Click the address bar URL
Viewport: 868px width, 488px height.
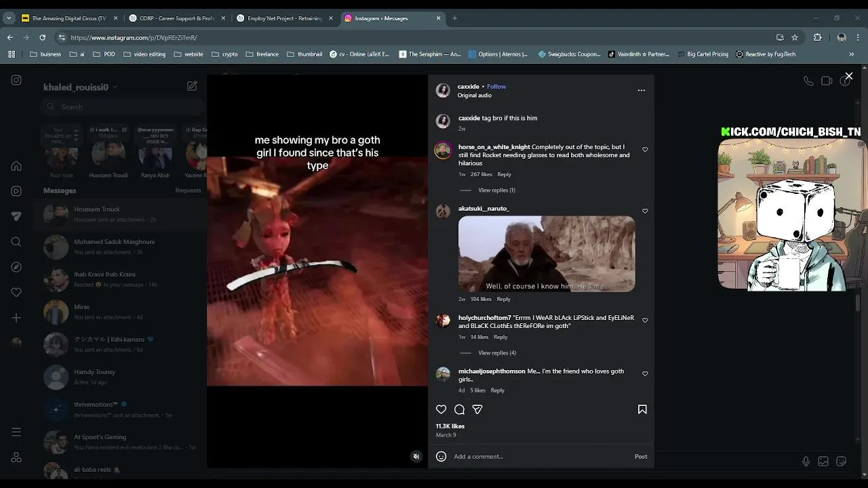[x=134, y=38]
